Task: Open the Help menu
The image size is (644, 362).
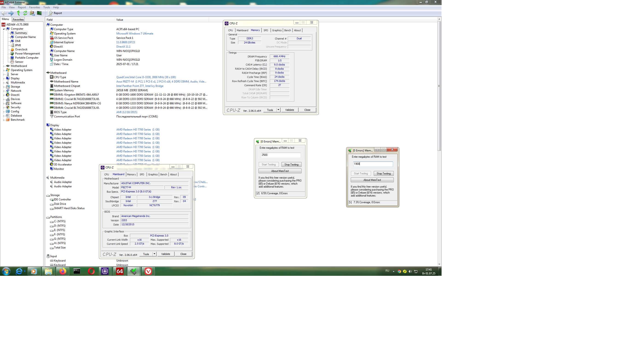Action: pos(56,7)
